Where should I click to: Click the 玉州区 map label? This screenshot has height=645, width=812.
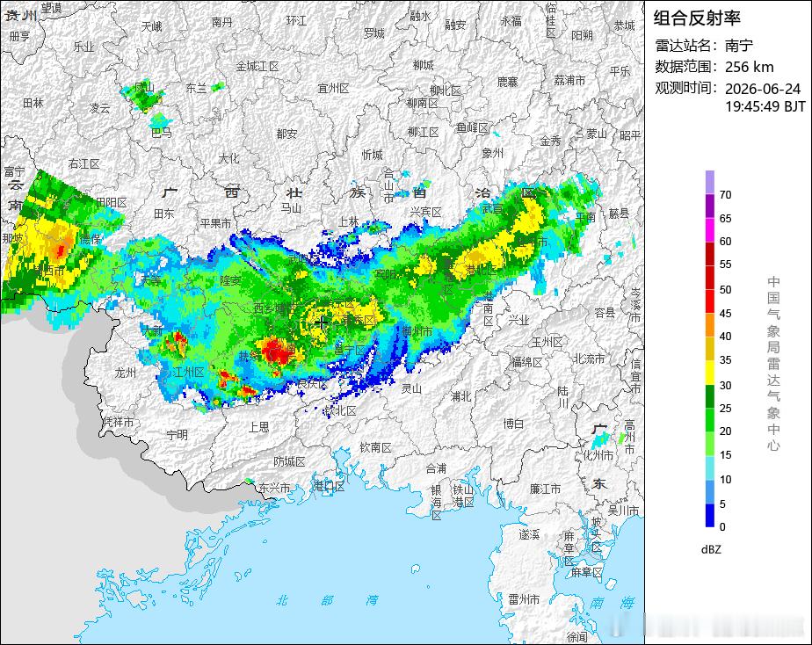pyautogui.click(x=547, y=343)
